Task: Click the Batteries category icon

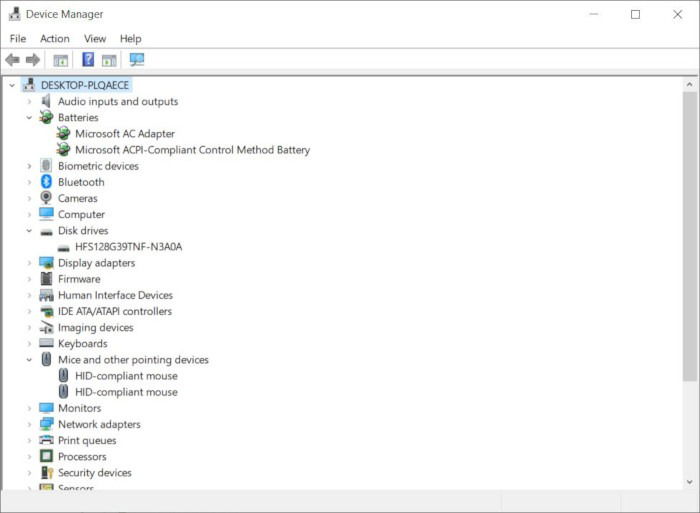Action: coord(46,117)
